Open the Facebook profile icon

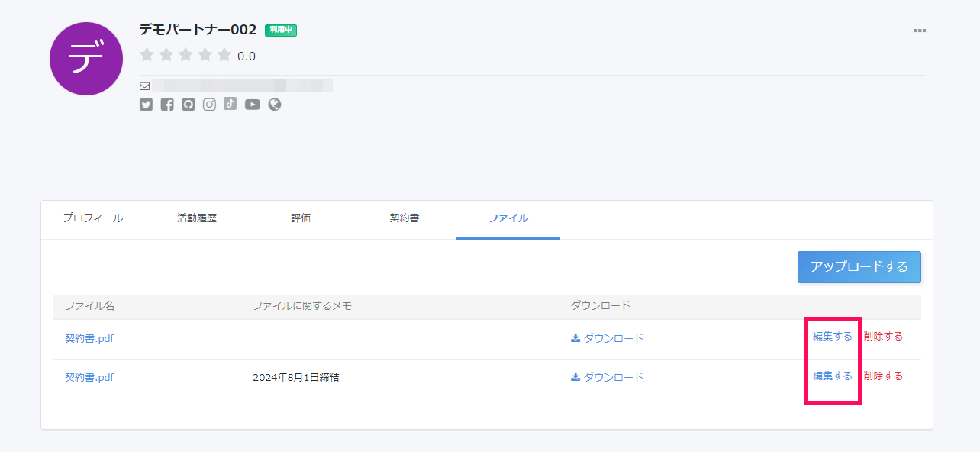tap(167, 105)
